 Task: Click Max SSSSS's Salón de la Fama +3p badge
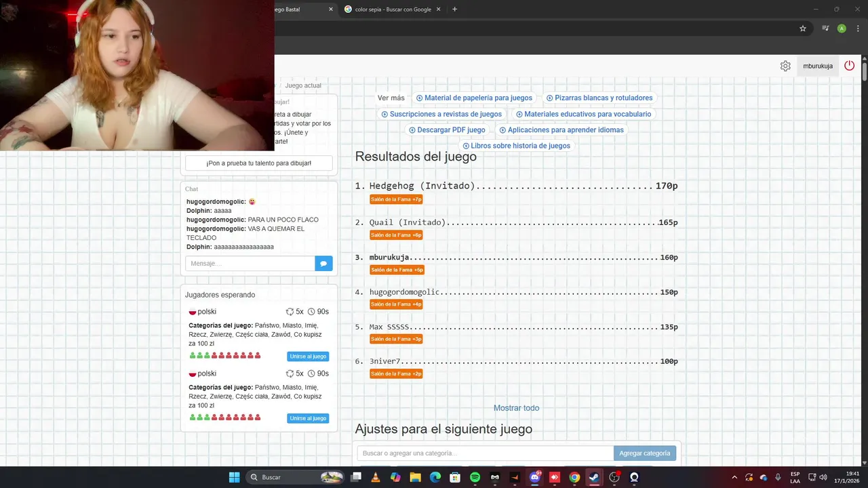click(x=396, y=339)
